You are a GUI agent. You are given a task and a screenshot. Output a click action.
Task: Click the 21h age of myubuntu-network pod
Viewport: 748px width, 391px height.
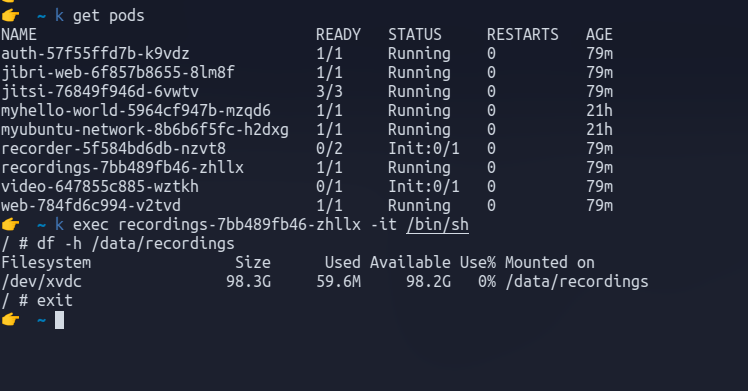coord(599,130)
